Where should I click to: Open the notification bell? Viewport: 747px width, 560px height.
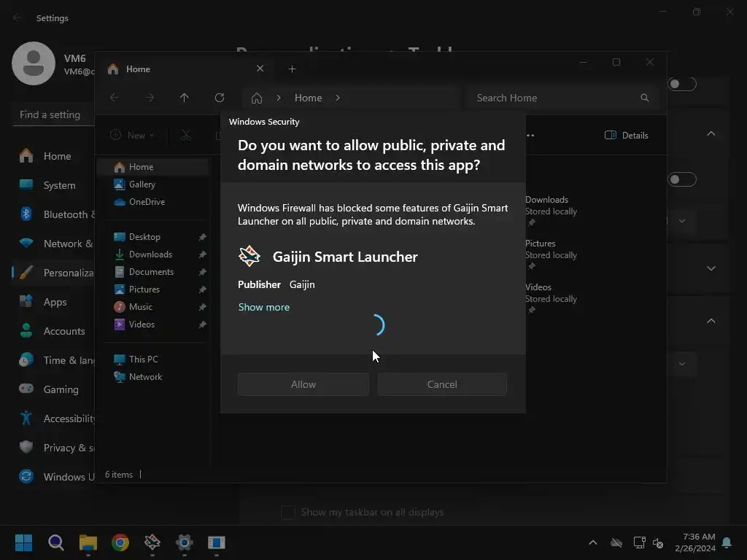[727, 542]
